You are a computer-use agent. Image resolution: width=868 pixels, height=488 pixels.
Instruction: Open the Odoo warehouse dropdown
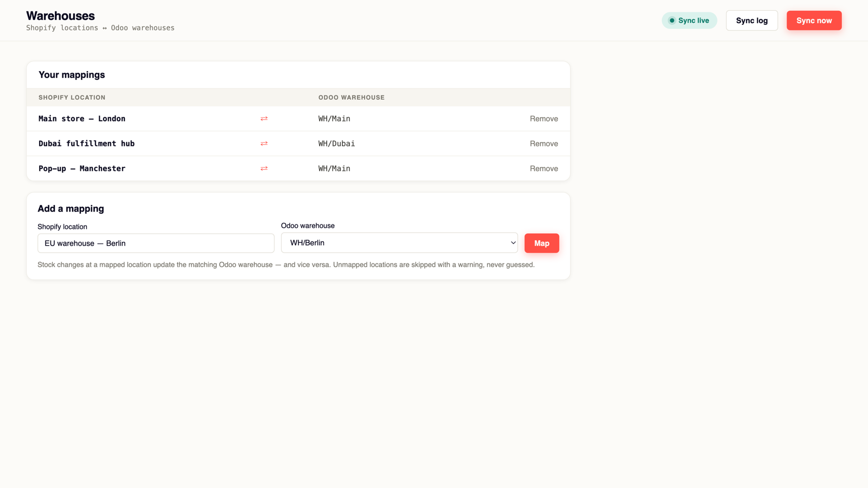tap(399, 243)
